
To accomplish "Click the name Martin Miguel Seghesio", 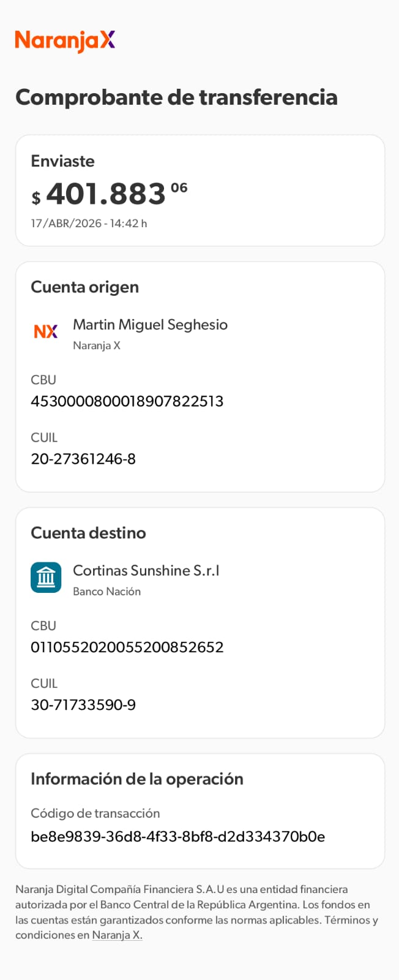I will point(150,325).
